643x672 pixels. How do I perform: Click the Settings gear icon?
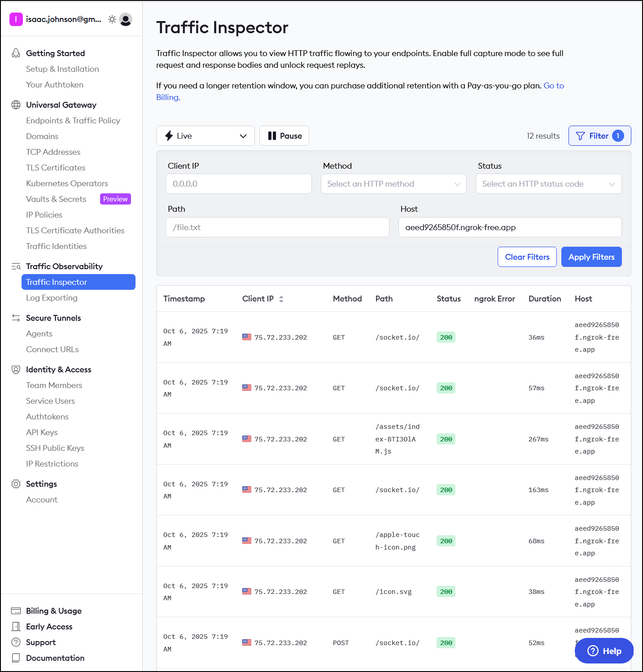tap(16, 484)
